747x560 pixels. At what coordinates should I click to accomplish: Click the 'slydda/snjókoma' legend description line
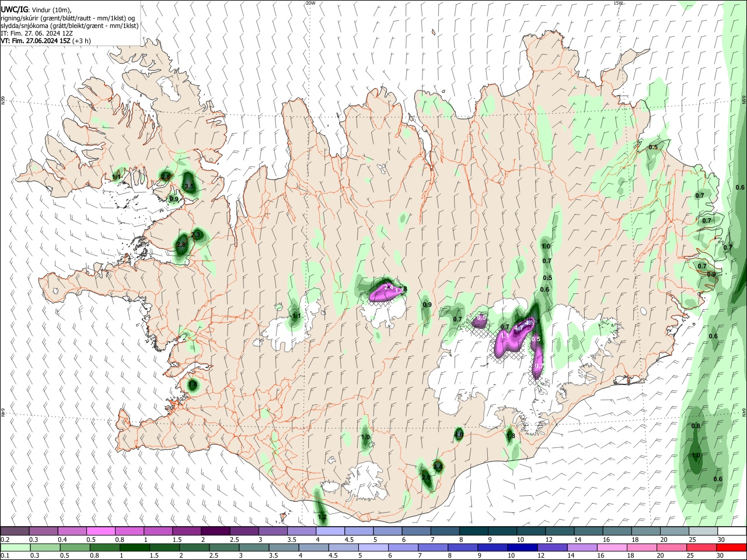[69, 26]
